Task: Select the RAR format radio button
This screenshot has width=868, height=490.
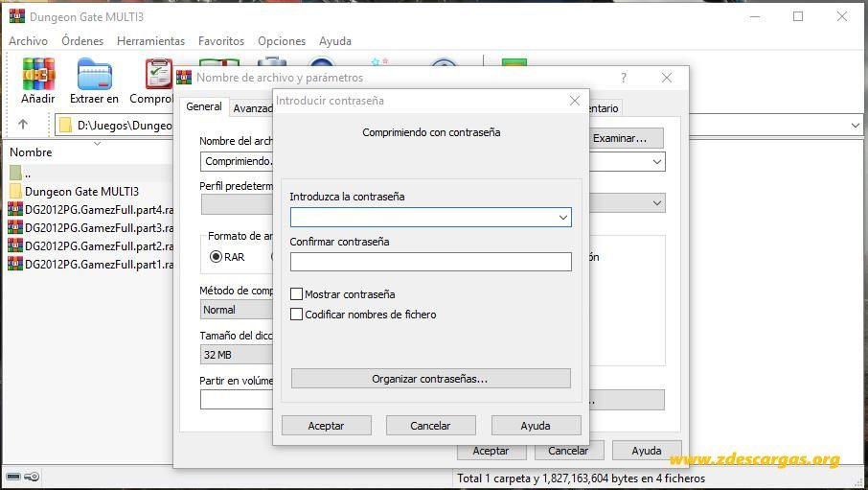Action: pyautogui.click(x=216, y=257)
